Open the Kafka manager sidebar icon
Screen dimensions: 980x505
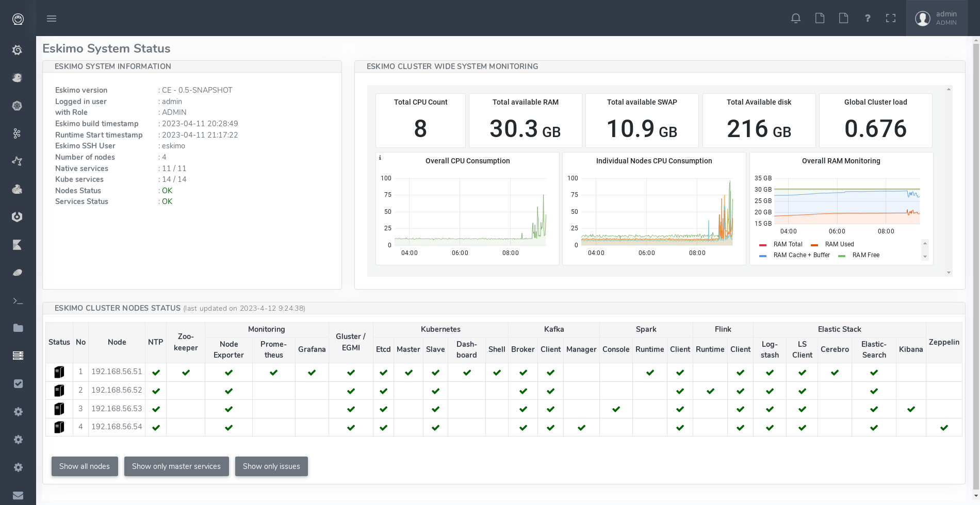[17, 133]
